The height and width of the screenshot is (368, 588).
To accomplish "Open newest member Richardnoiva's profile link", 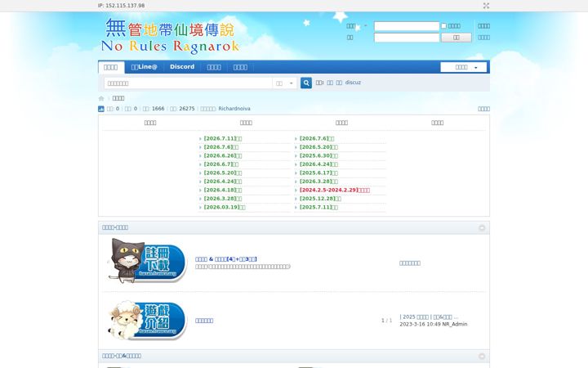I will click(234, 109).
